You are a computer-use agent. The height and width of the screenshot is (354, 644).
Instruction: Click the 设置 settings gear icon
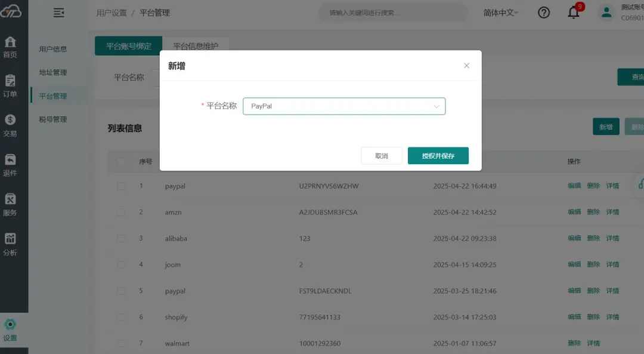click(x=10, y=325)
